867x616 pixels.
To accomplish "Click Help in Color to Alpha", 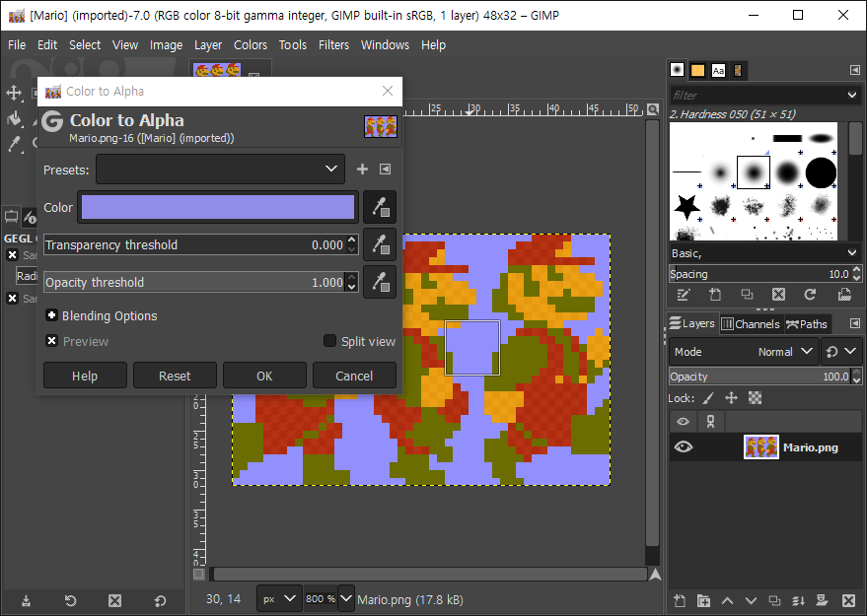I will tap(85, 376).
